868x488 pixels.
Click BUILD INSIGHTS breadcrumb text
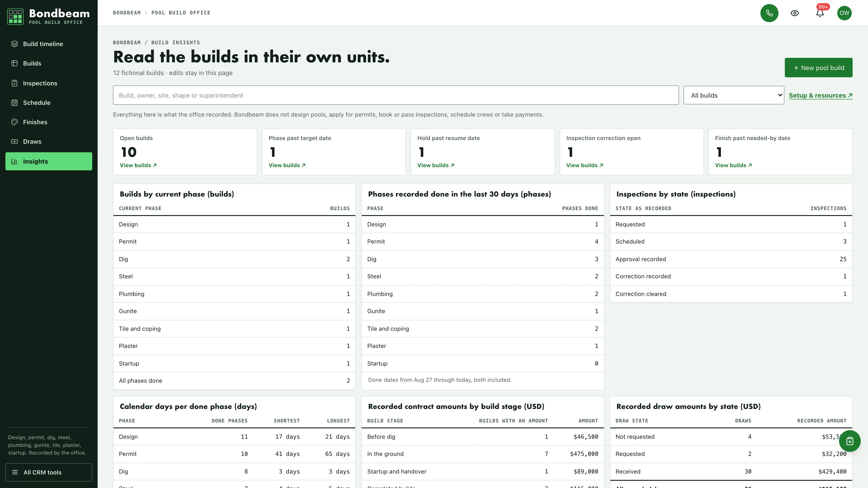(x=176, y=42)
